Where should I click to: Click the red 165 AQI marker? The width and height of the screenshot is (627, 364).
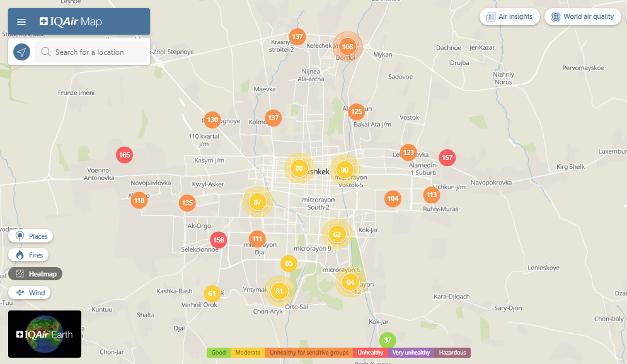point(124,155)
